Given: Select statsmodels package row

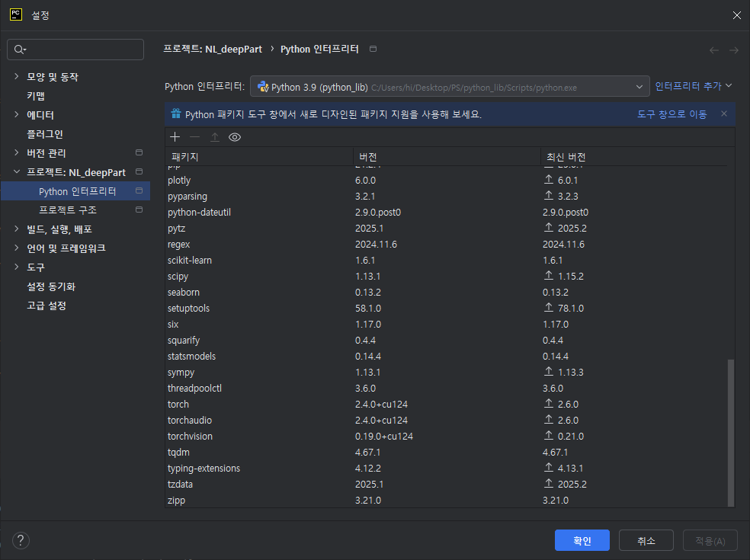Looking at the screenshot, I should point(447,357).
